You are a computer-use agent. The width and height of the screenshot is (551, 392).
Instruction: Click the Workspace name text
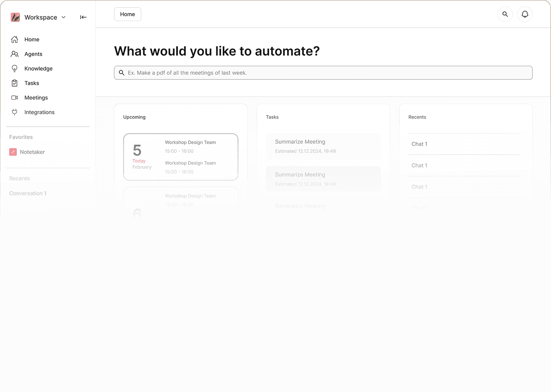point(41,17)
